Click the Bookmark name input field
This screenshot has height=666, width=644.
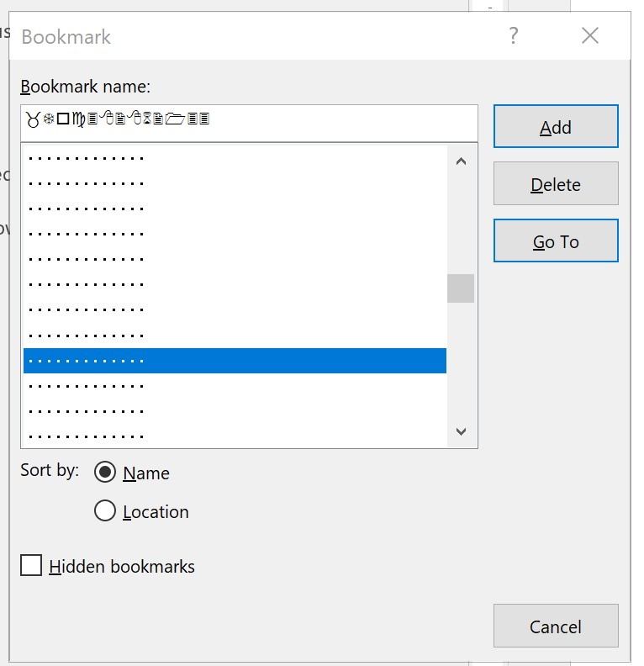[x=249, y=123]
